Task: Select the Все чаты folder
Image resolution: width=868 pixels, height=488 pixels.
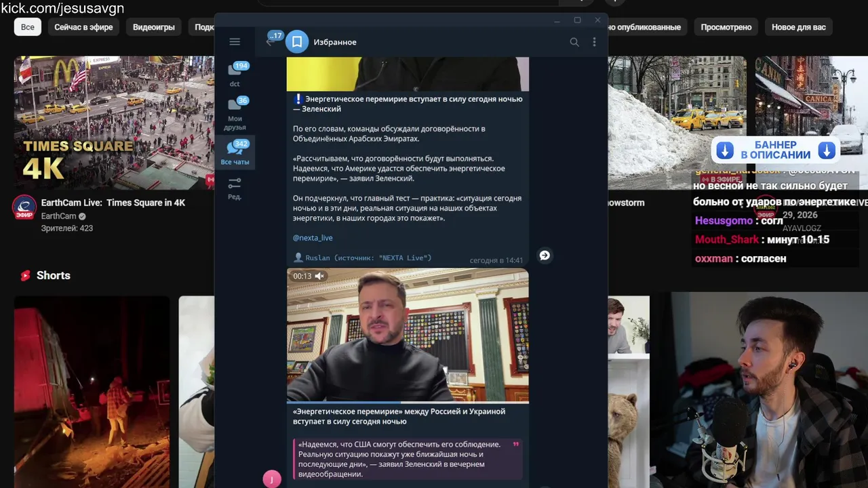Action: pyautogui.click(x=235, y=152)
